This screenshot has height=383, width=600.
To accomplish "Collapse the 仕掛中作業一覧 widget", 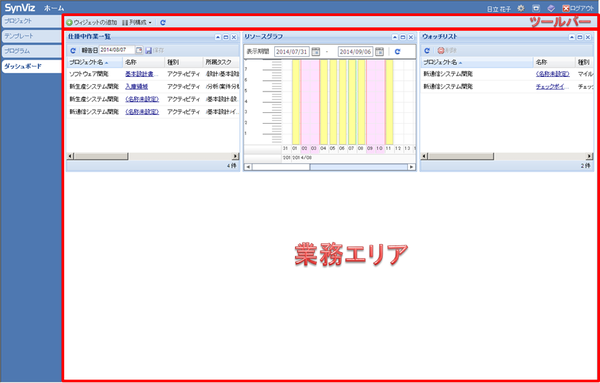I will 218,37.
